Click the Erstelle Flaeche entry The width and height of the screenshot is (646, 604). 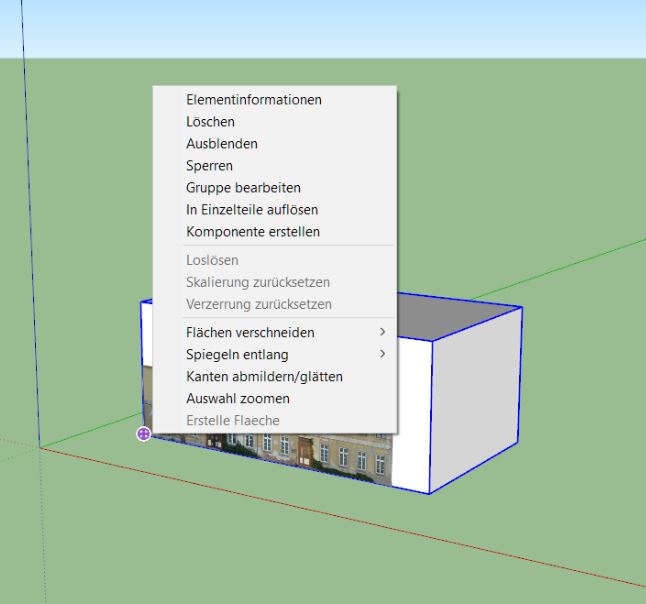pos(233,421)
